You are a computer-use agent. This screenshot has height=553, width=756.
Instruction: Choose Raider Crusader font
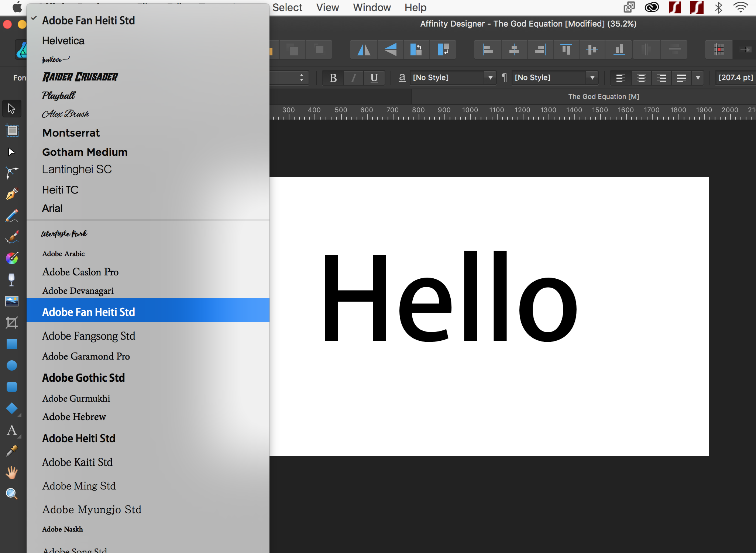[148, 77]
